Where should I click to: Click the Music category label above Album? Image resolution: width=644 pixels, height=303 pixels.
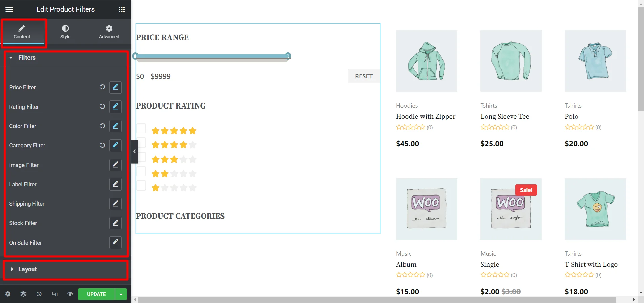(x=404, y=254)
